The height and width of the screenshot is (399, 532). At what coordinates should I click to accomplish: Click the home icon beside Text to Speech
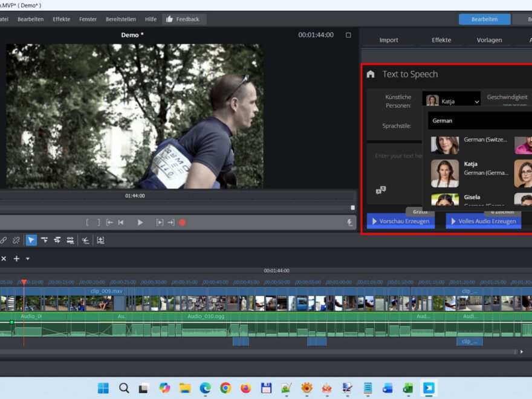[x=371, y=74]
